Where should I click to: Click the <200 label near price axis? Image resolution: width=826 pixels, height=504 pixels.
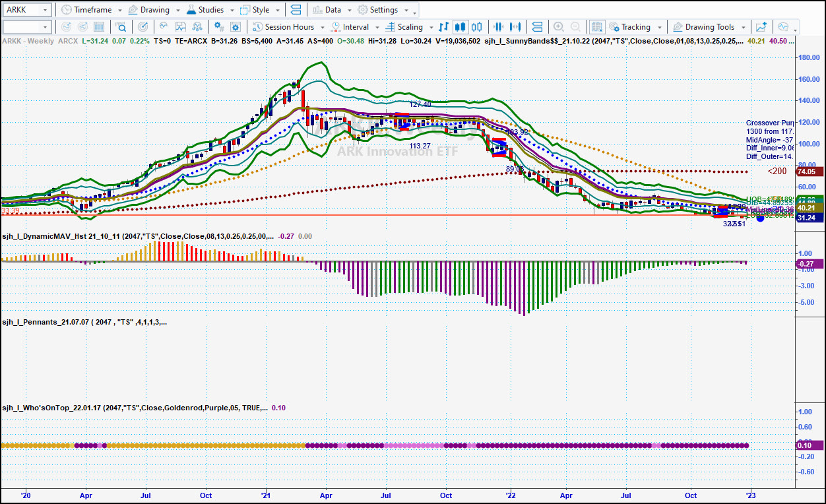pyautogui.click(x=777, y=172)
